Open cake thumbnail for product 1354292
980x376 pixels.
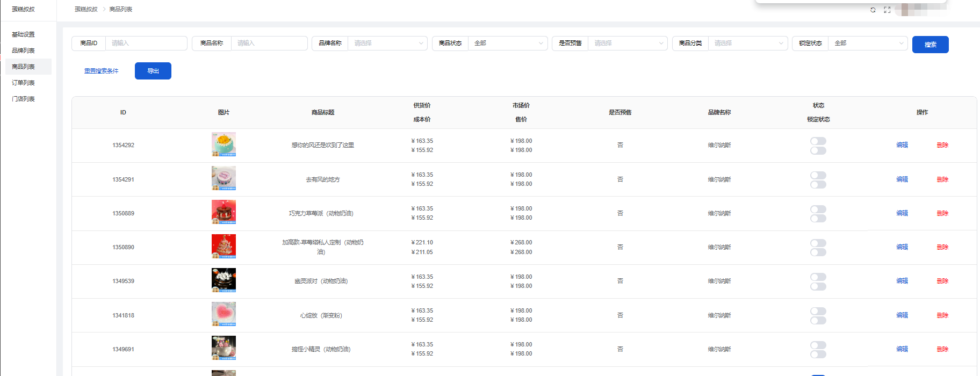coord(224,144)
